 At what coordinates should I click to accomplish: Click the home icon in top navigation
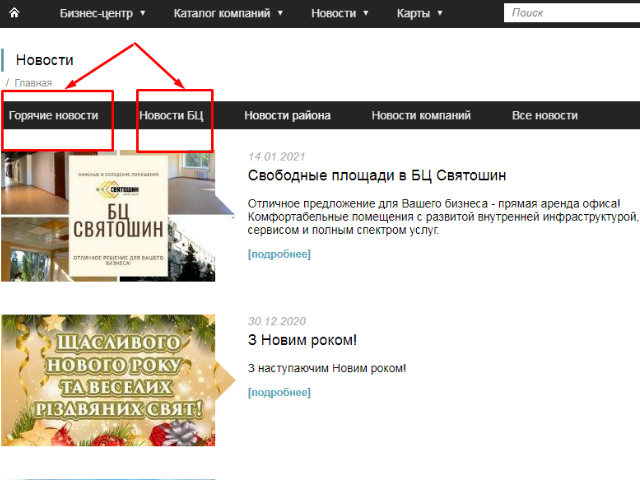(x=14, y=13)
